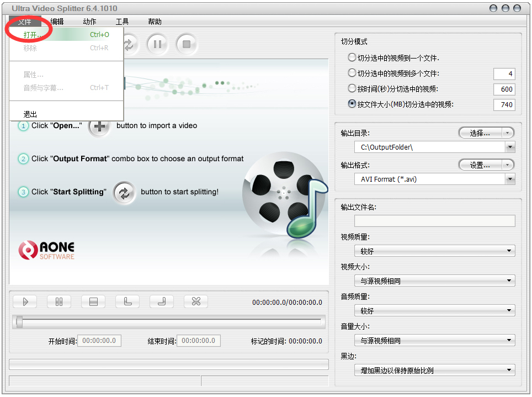Open the 工具 menu in menu bar

click(122, 22)
